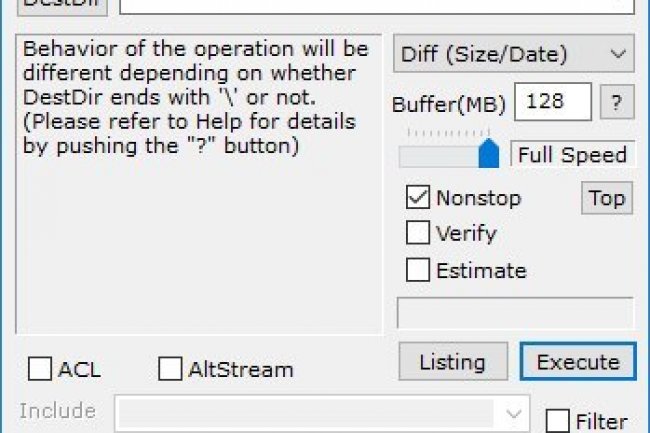
Task: Tick the Estimate checkbox
Action: pos(418,270)
